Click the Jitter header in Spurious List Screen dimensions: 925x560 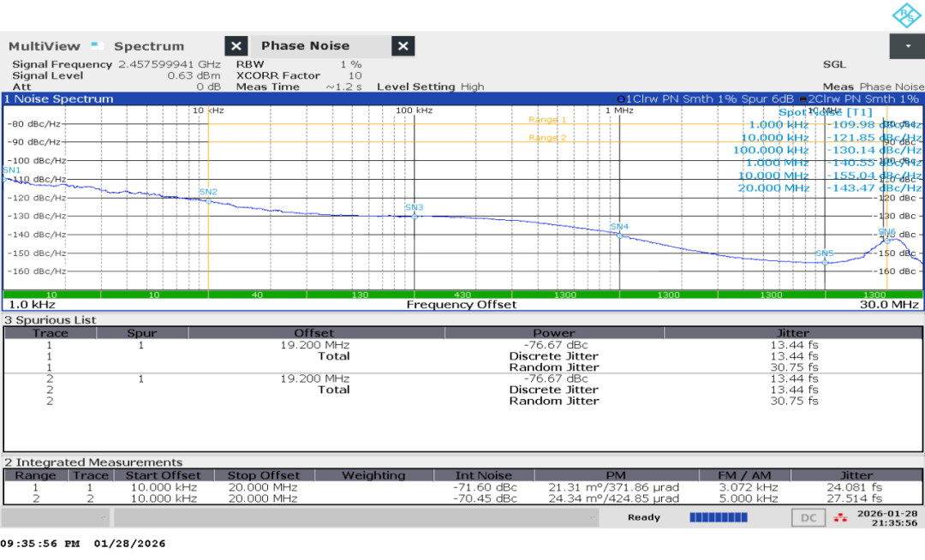[x=793, y=332]
